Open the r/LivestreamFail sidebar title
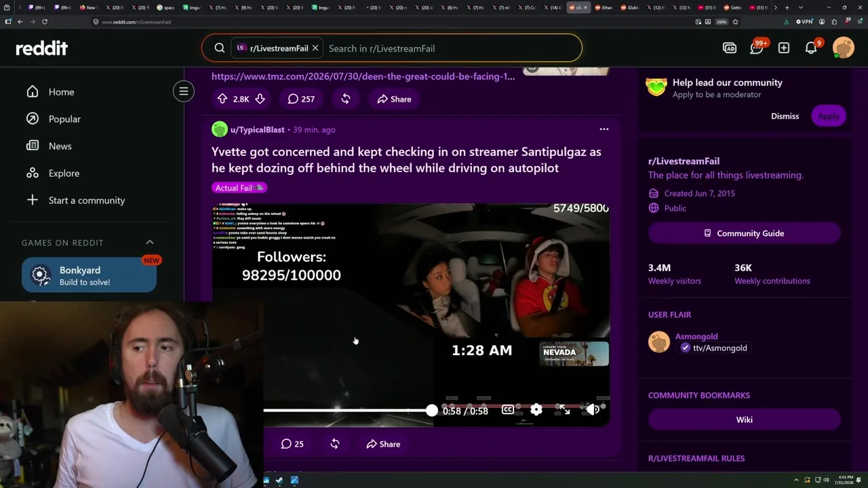The width and height of the screenshot is (868, 488). (x=684, y=161)
